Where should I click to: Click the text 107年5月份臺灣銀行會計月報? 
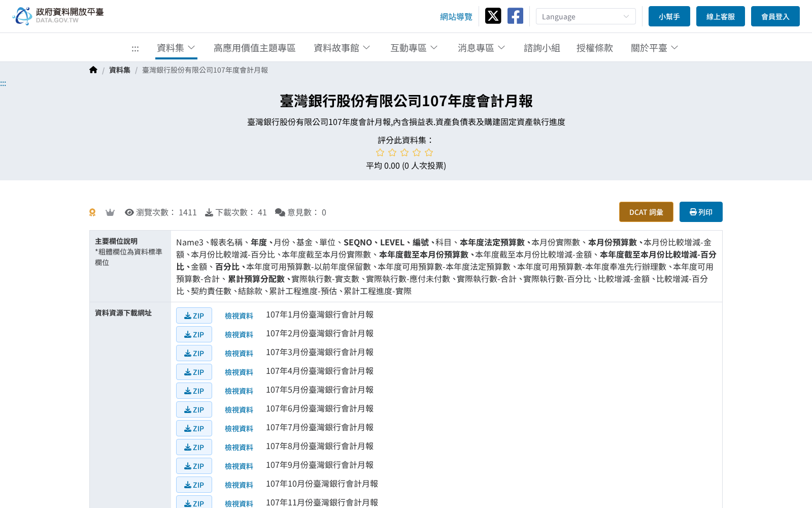tap(320, 390)
